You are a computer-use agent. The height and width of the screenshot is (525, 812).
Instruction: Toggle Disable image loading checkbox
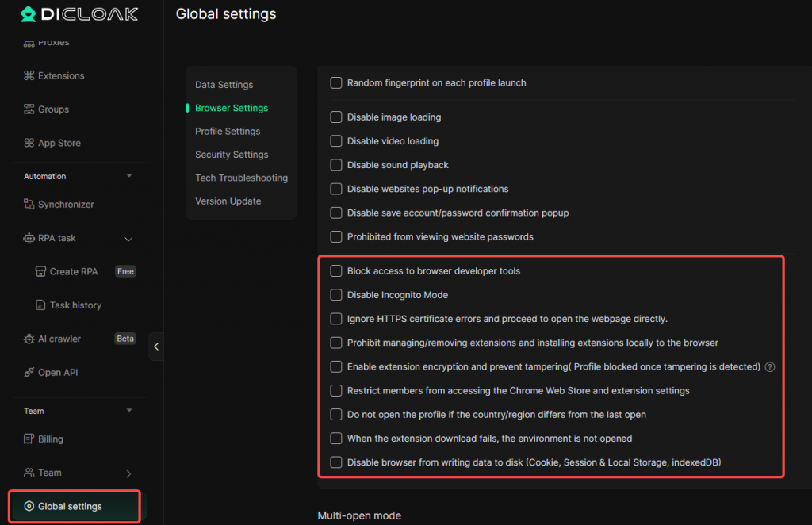(336, 117)
